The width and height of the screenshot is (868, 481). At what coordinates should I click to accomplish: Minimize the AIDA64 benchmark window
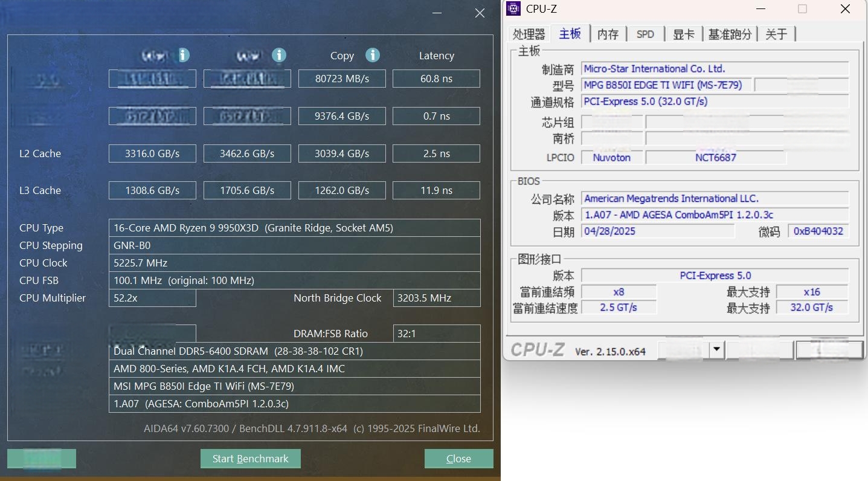point(438,13)
